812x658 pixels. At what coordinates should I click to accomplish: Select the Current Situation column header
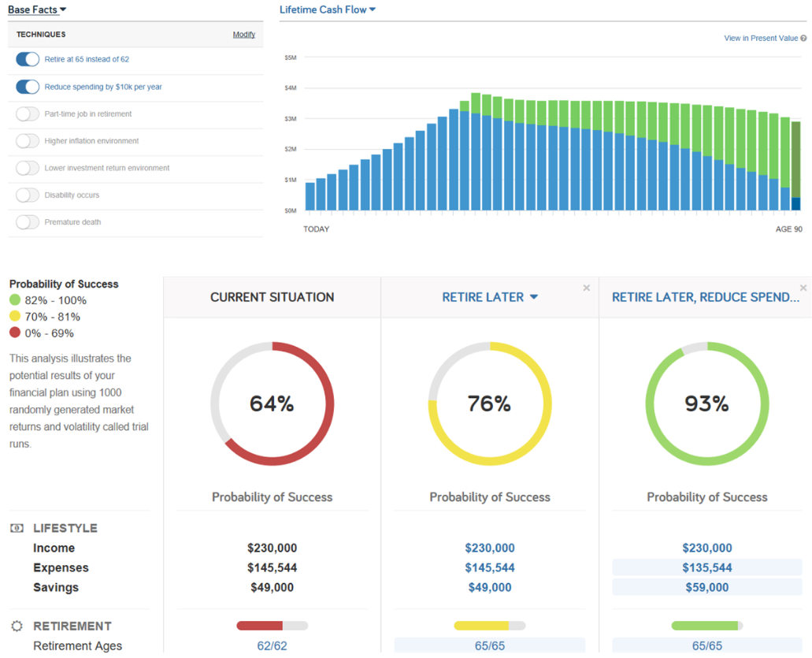272,297
